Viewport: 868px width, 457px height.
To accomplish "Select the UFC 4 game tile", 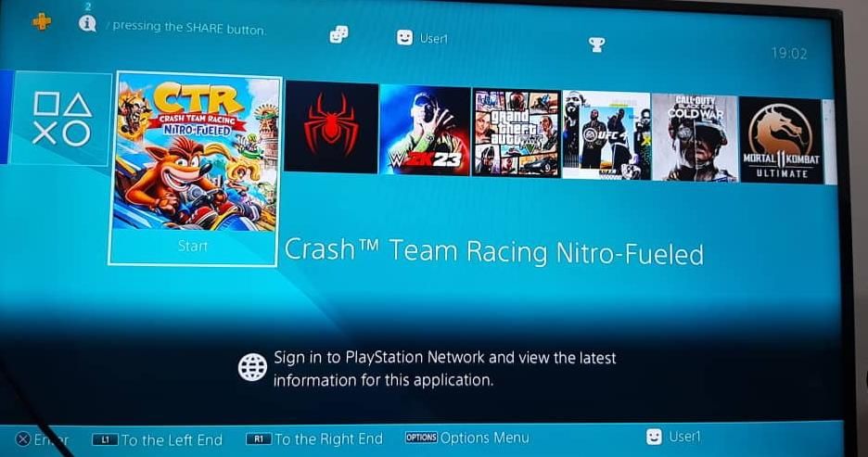I will (x=606, y=135).
